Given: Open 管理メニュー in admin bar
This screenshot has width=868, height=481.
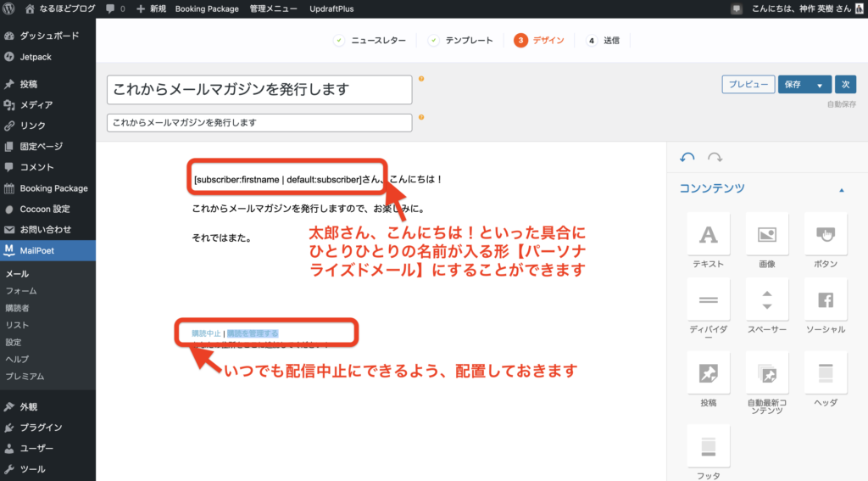Looking at the screenshot, I should [x=274, y=8].
